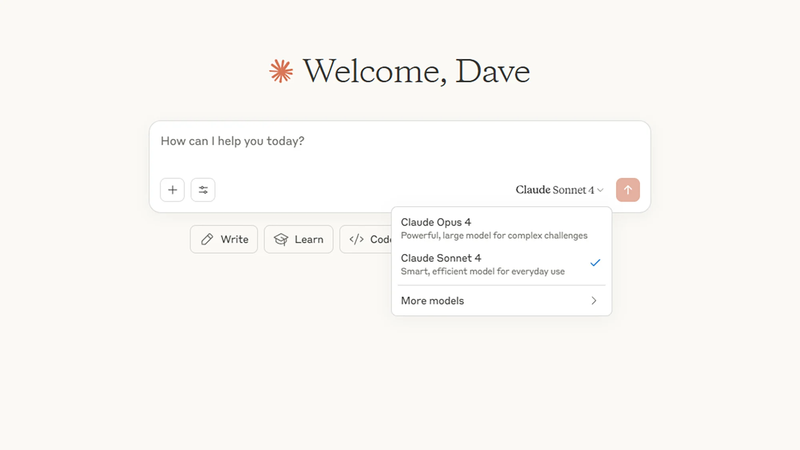Screen dimensions: 800x450
Task: Click the 'Welcome, Dave' heading
Action: (x=416, y=71)
